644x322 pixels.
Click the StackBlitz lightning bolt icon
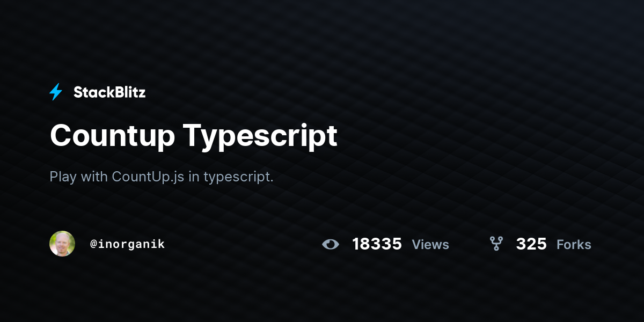56,92
